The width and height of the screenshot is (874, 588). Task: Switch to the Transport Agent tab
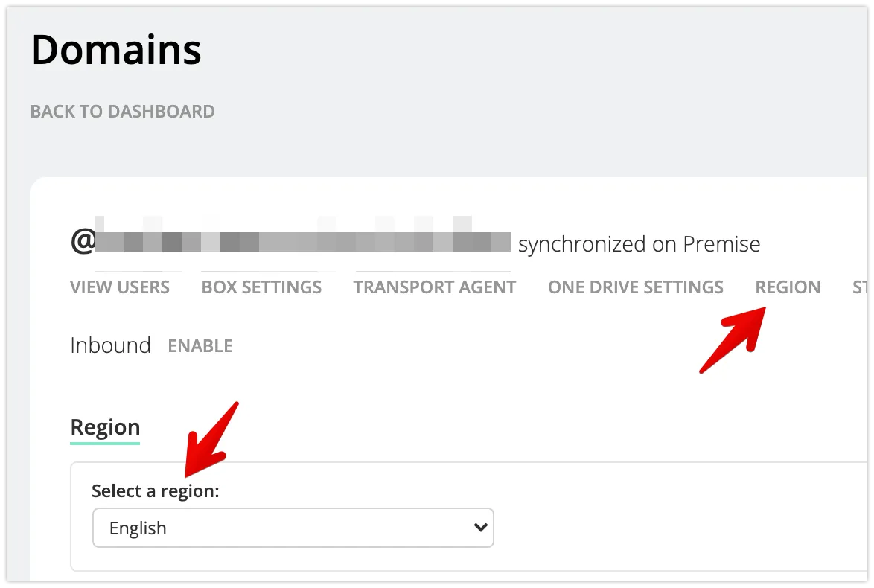click(435, 287)
